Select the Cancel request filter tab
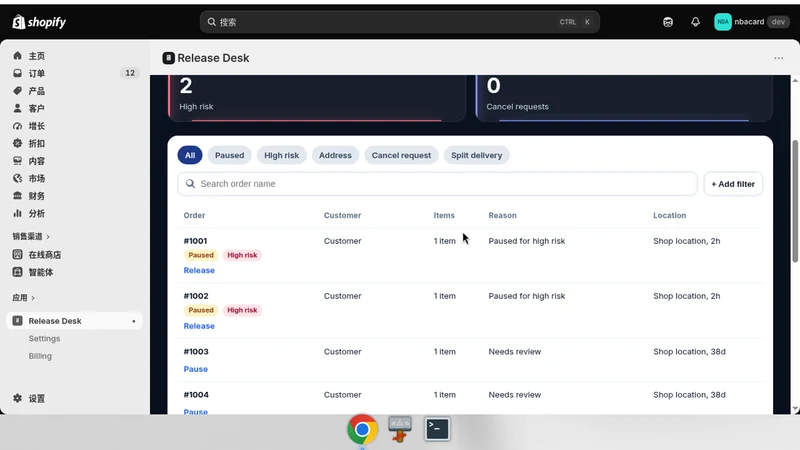 point(401,155)
